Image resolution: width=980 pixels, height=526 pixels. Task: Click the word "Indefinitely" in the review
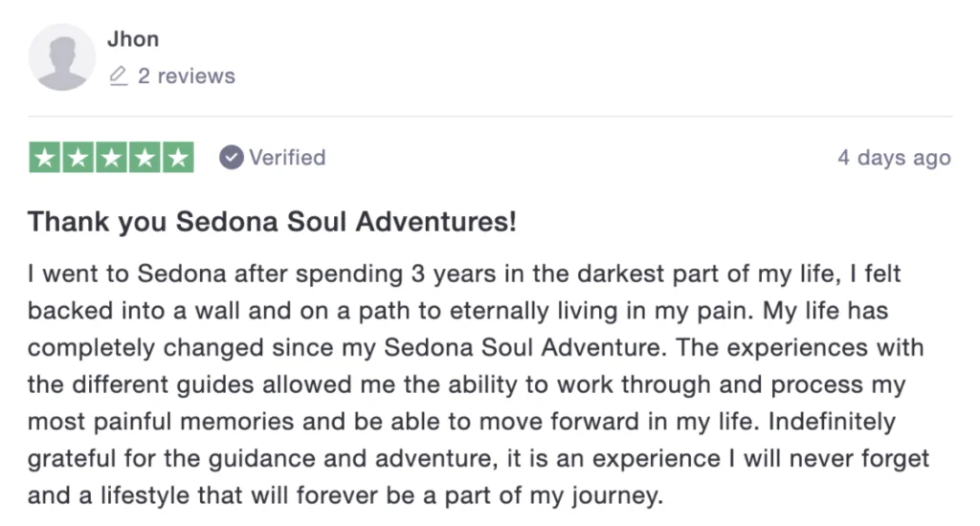(x=833, y=422)
